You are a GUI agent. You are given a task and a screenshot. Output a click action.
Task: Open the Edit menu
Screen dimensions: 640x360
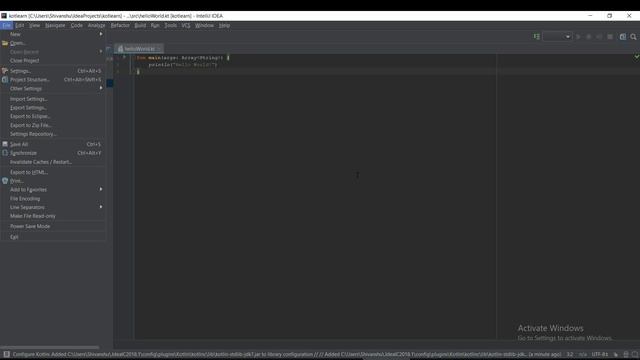click(20, 25)
